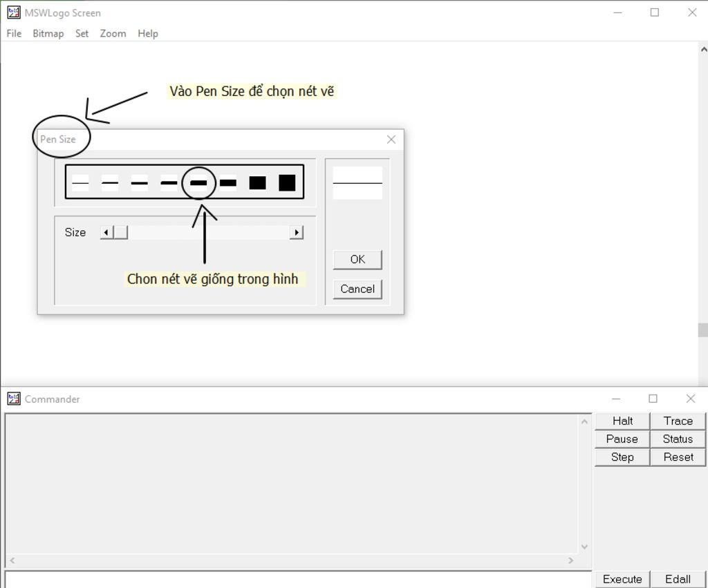
Task: Click the Trace button in Commander
Action: (x=678, y=421)
